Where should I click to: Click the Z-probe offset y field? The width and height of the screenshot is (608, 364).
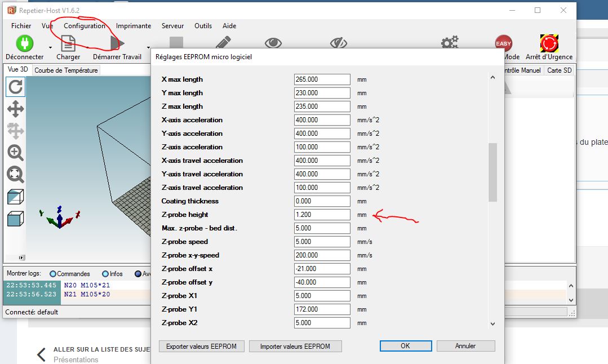[x=322, y=282]
